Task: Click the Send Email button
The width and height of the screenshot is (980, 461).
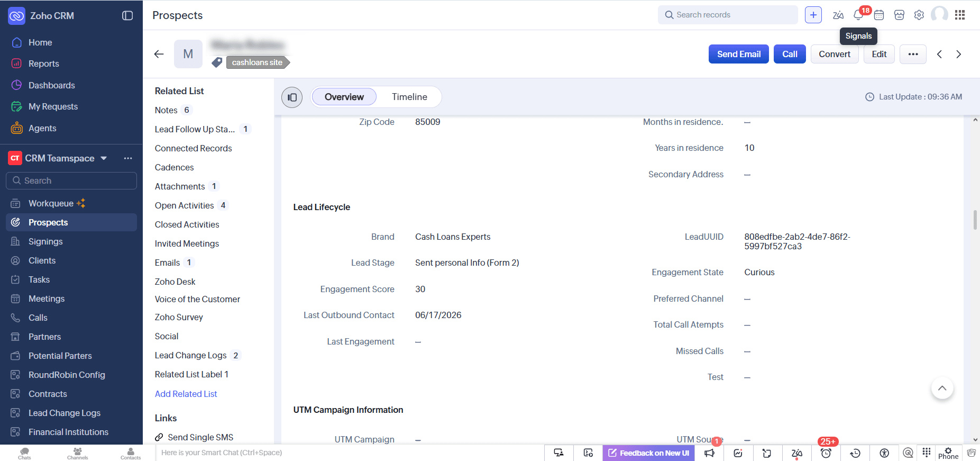Action: (739, 54)
